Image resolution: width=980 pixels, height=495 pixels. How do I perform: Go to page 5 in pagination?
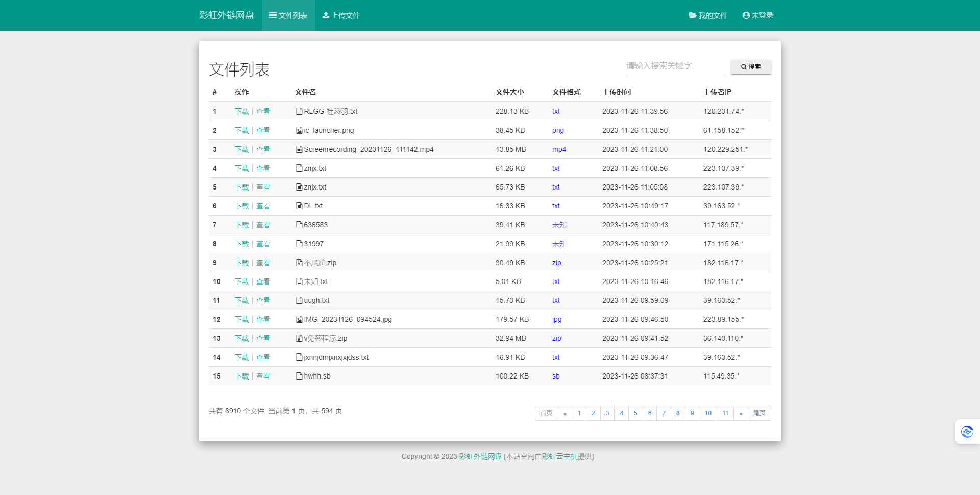[x=635, y=413]
